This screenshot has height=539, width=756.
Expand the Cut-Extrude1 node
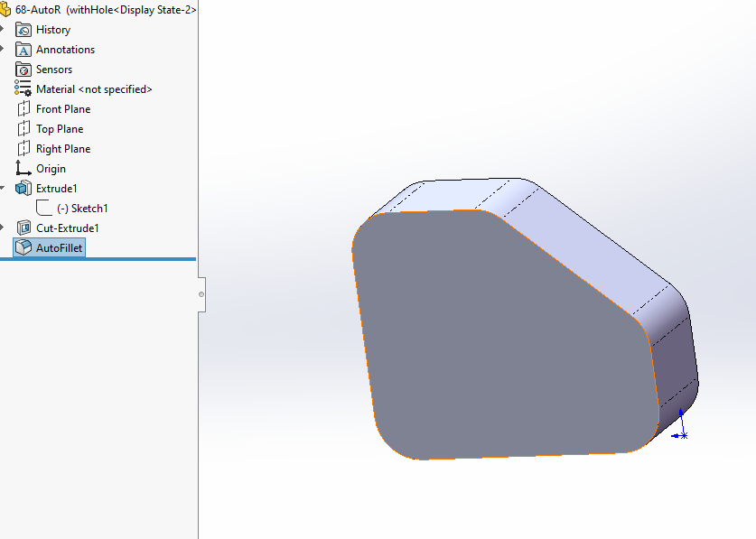(x=2, y=228)
